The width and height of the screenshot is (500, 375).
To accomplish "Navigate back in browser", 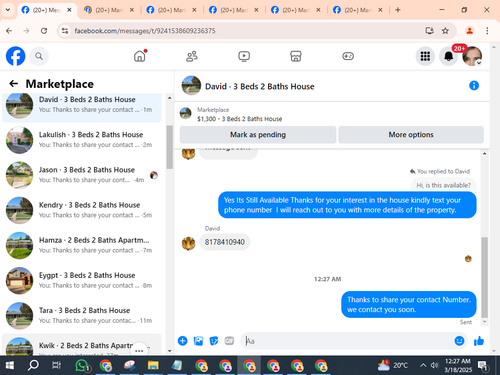I will (x=9, y=31).
